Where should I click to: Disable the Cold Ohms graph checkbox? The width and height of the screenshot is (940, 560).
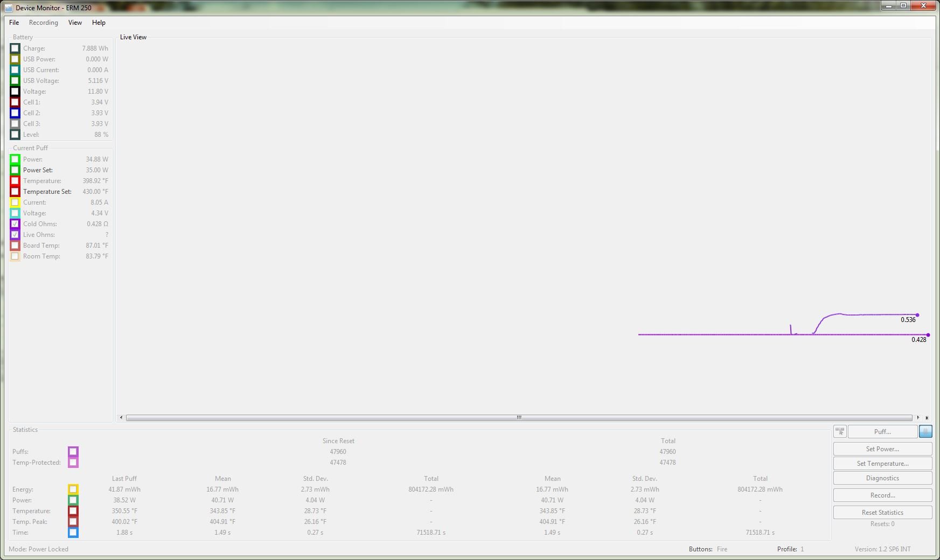tap(15, 224)
